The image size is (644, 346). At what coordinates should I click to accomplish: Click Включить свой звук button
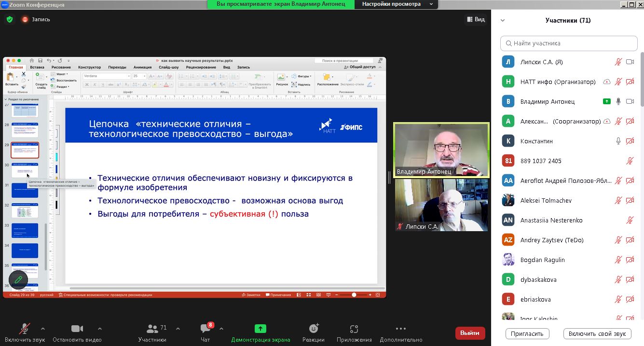pyautogui.click(x=597, y=333)
